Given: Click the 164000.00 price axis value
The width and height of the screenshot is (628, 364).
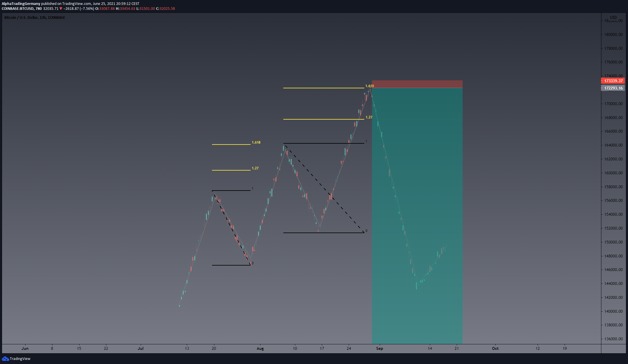Looking at the screenshot, I should pyautogui.click(x=614, y=145).
